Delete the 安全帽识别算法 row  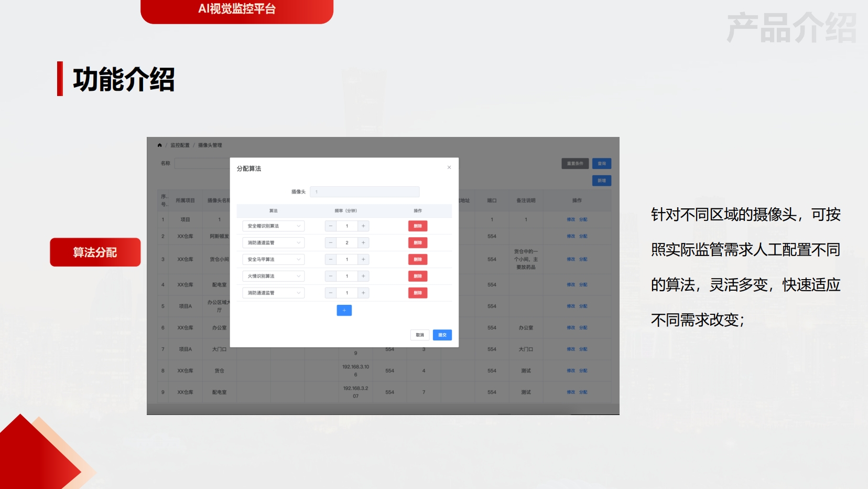coord(418,226)
